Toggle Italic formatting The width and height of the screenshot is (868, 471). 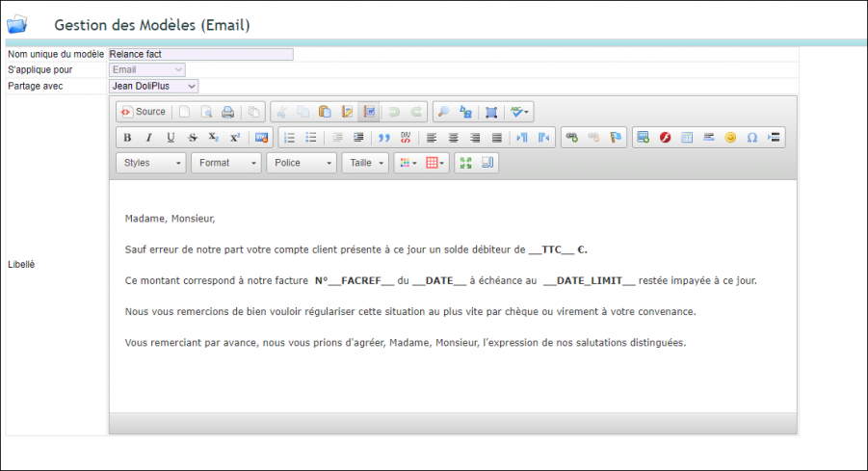click(149, 138)
